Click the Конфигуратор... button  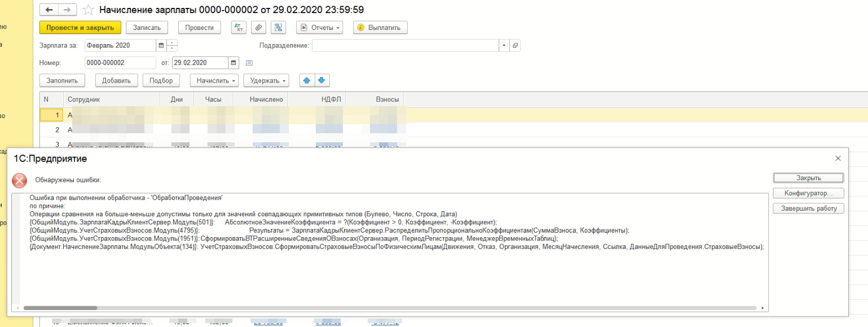tap(808, 193)
